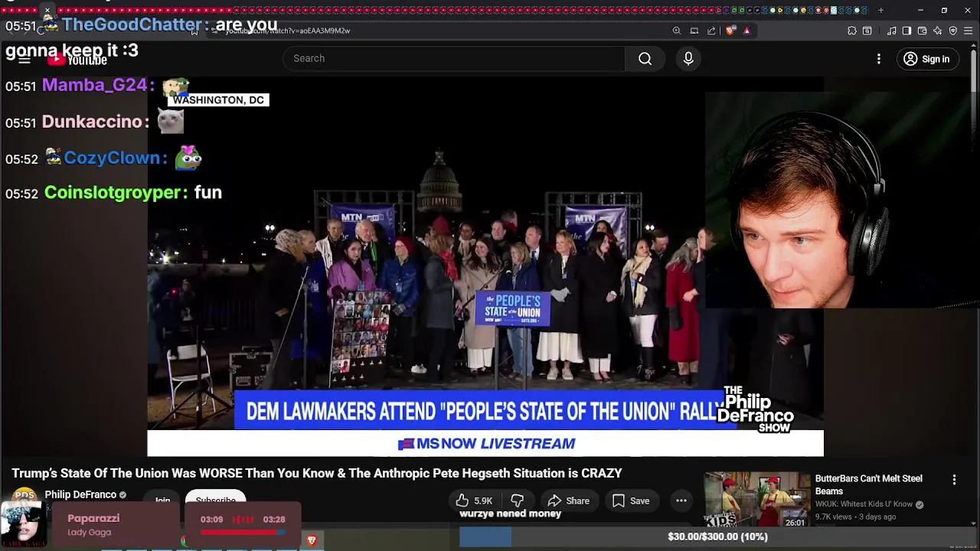Open a new browser tab with plus button

pos(880,10)
